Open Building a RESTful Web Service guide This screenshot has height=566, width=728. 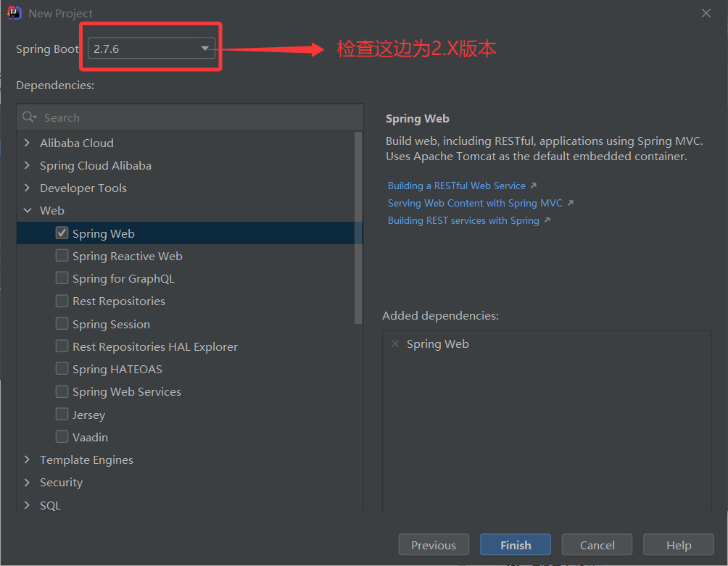[456, 186]
